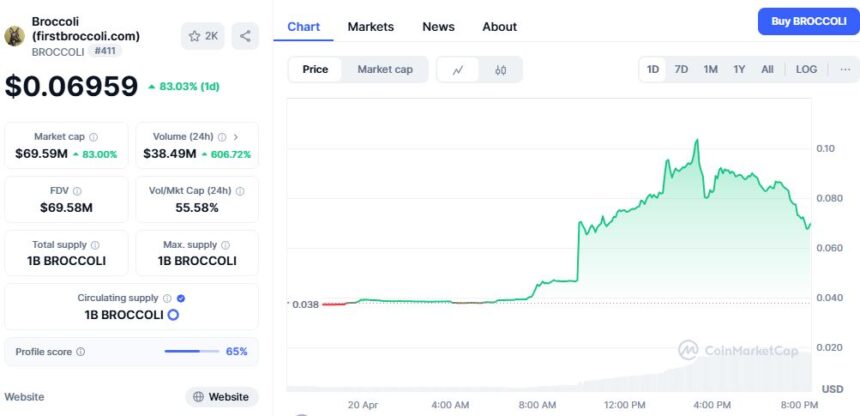Click the 83.03% (1d) change indicator
Viewport: 860px width, 416px height.
(x=184, y=87)
